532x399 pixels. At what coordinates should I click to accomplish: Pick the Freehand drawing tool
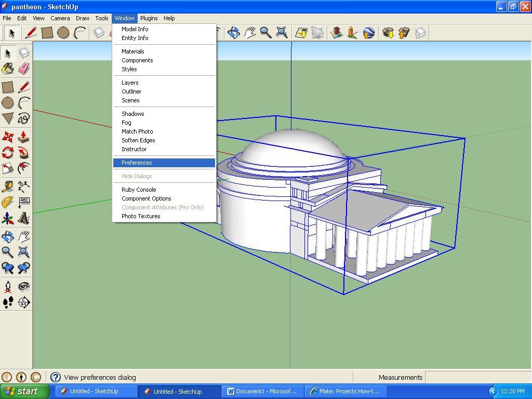click(24, 118)
